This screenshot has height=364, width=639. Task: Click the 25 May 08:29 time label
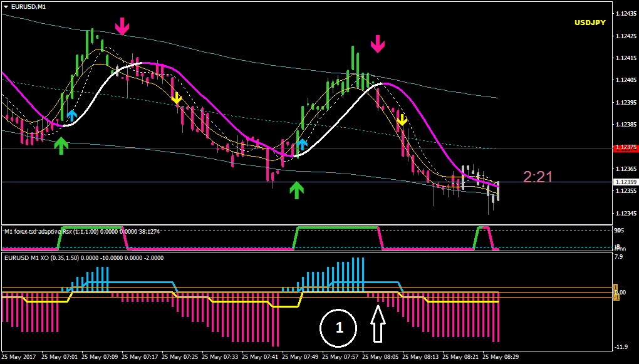click(x=502, y=356)
